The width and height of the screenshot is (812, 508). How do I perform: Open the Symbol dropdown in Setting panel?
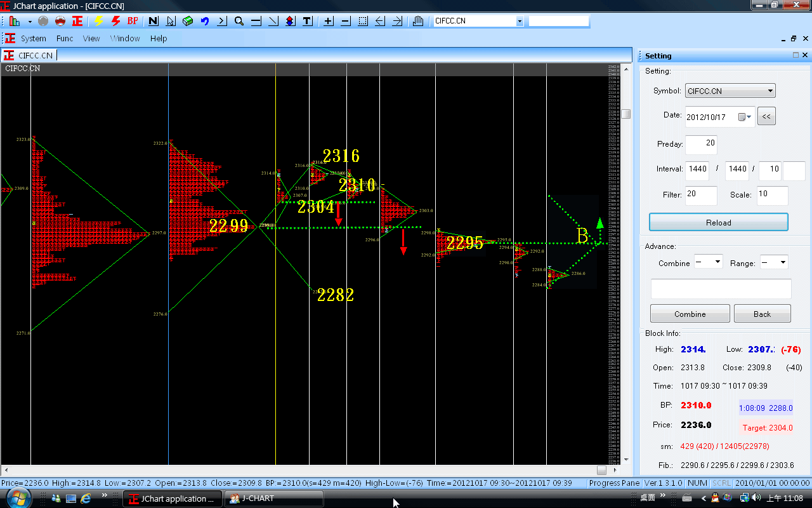click(730, 91)
